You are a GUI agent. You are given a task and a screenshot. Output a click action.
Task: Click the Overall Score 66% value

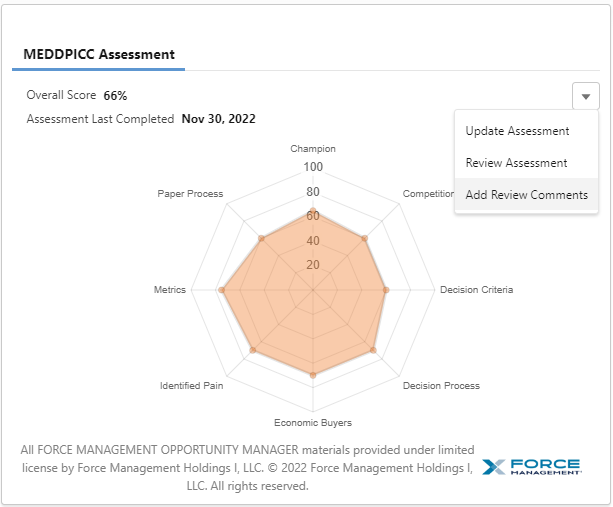[x=115, y=96]
